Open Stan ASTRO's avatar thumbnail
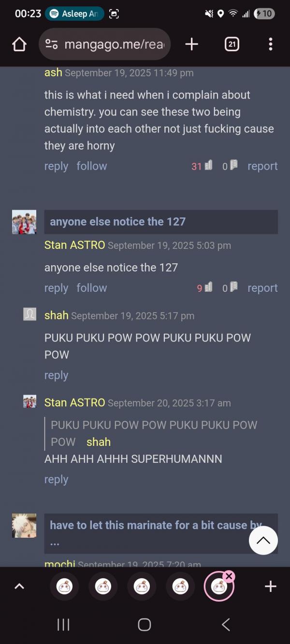The height and width of the screenshot is (644, 290). [x=24, y=222]
